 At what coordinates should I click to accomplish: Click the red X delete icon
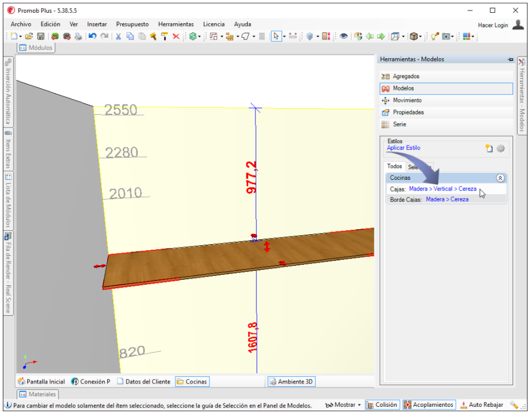[176, 36]
